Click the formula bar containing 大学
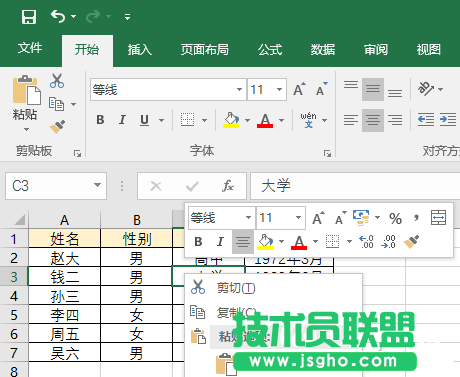460x377 pixels. click(355, 186)
